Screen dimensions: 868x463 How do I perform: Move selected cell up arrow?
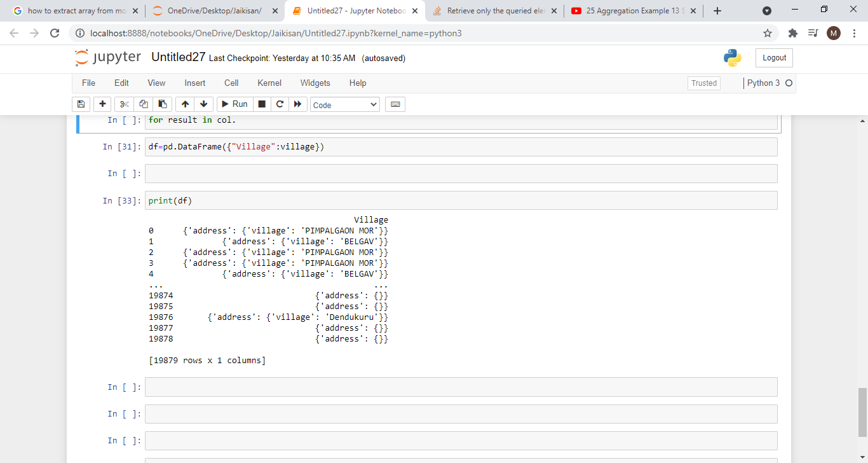[x=184, y=104]
